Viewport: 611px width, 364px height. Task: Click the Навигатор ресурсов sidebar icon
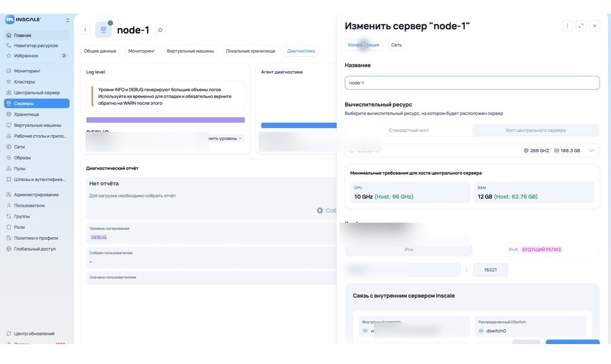[x=9, y=45]
